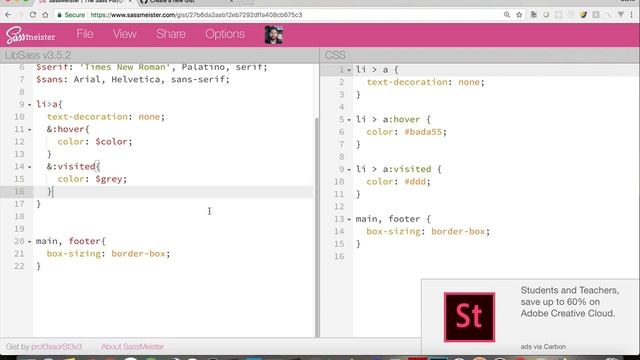Click text-decoration: none in Sass editor
The height and width of the screenshot is (360, 640).
(106, 117)
